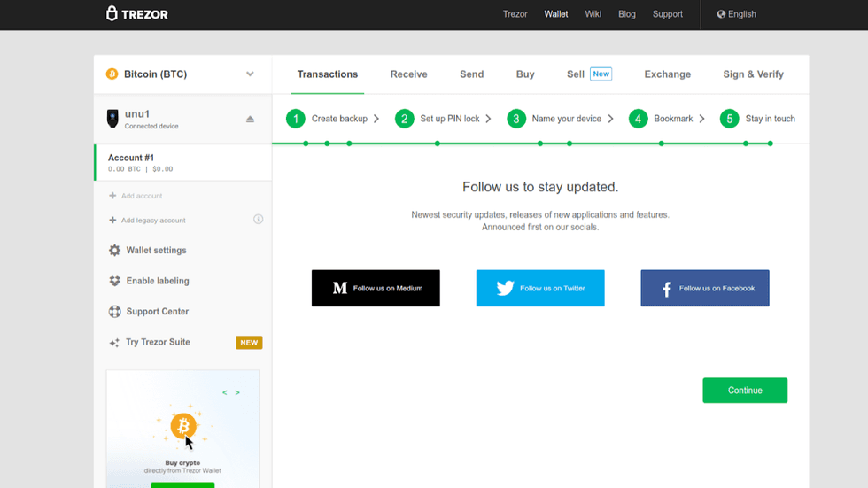
Task: Open Wallet settings label text
Action: [x=156, y=250]
